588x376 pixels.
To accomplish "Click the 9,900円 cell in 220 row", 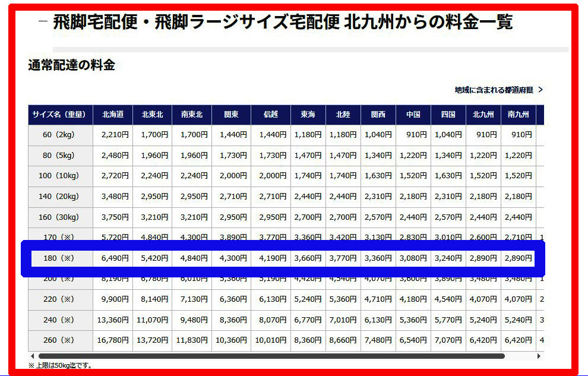I will (113, 299).
